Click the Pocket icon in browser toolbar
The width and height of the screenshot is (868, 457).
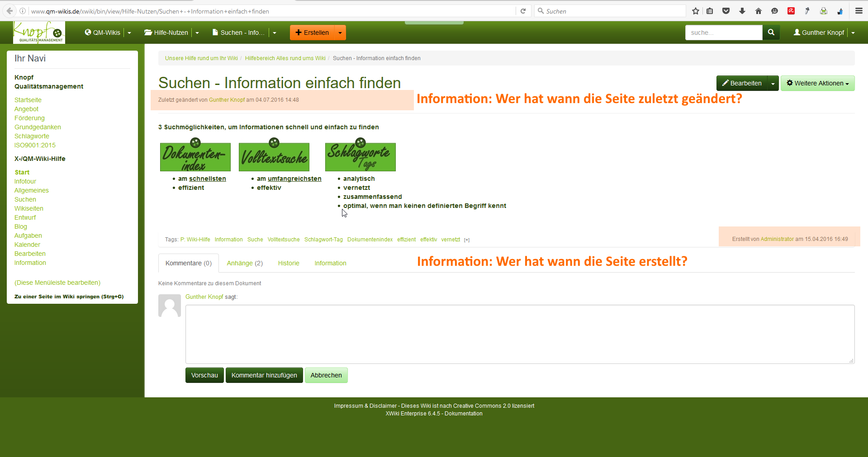[x=726, y=11]
